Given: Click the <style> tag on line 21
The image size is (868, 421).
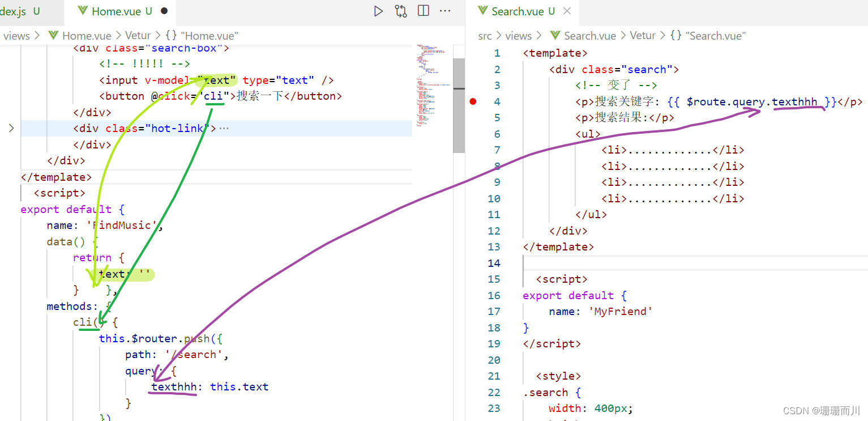Looking at the screenshot, I should (x=558, y=376).
